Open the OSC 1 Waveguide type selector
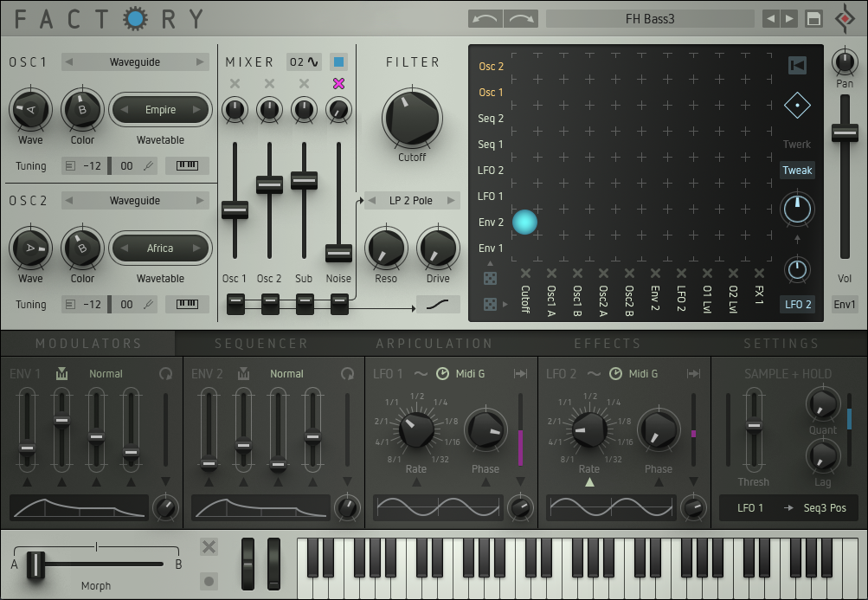This screenshot has height=600, width=868. 135,62
